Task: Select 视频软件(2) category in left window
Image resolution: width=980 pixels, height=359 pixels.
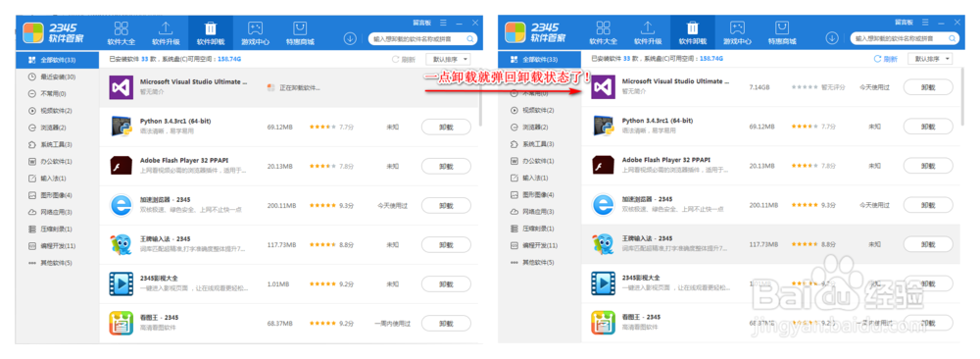Action: click(58, 111)
